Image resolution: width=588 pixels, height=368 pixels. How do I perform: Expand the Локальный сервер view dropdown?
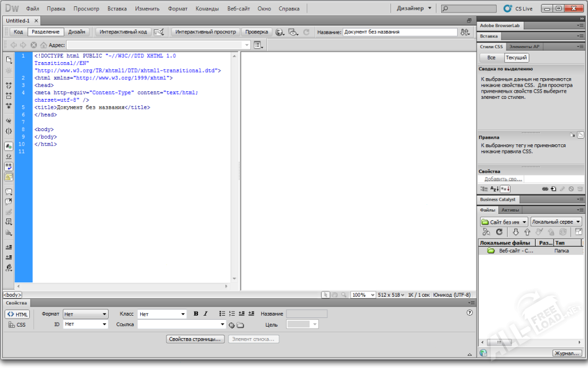pyautogui.click(x=556, y=221)
